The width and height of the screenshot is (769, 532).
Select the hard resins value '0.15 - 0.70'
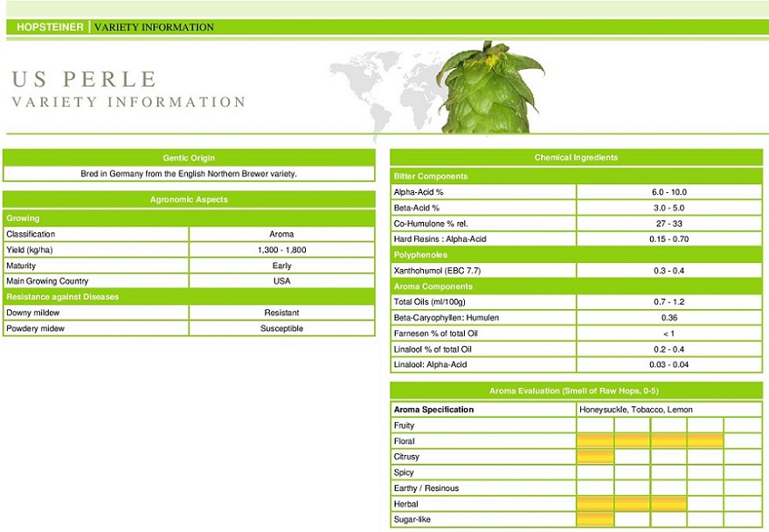pos(669,238)
